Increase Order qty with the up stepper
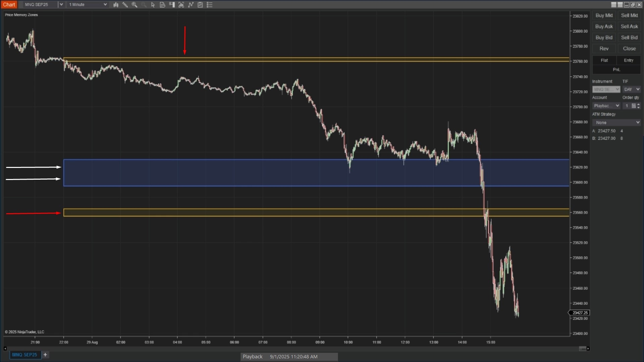This screenshot has width=644, height=362. pos(639,104)
